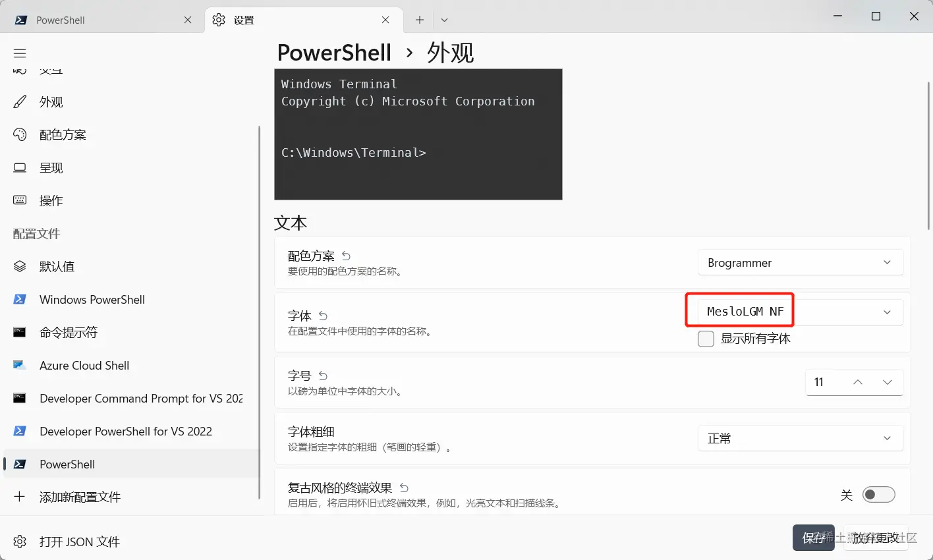Select the PowerShell profile at list bottom
The width and height of the screenshot is (933, 560).
[131, 464]
